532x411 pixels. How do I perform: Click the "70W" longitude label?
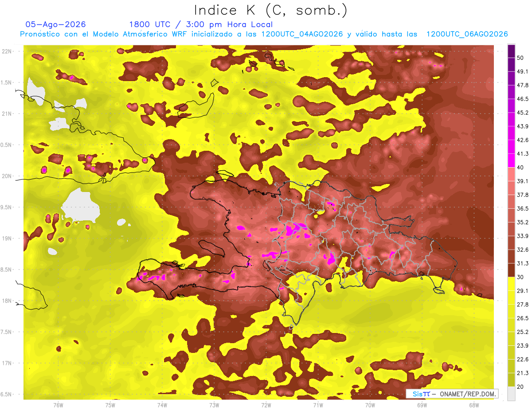pyautogui.click(x=370, y=405)
